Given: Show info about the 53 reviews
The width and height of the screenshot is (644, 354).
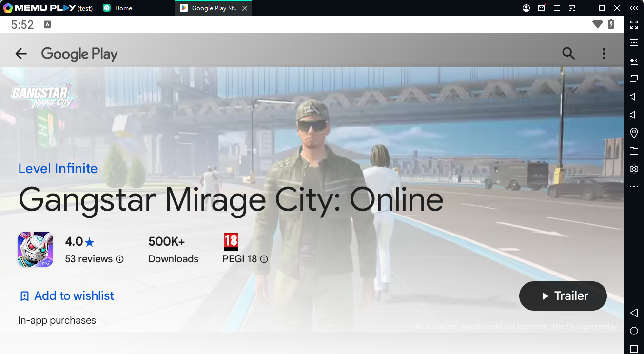Looking at the screenshot, I should (119, 259).
